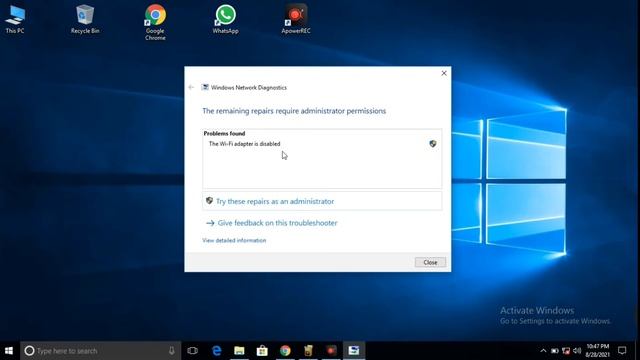Open the Recycle Bin desktop icon
Image resolution: width=640 pixels, height=360 pixels.
(85, 19)
